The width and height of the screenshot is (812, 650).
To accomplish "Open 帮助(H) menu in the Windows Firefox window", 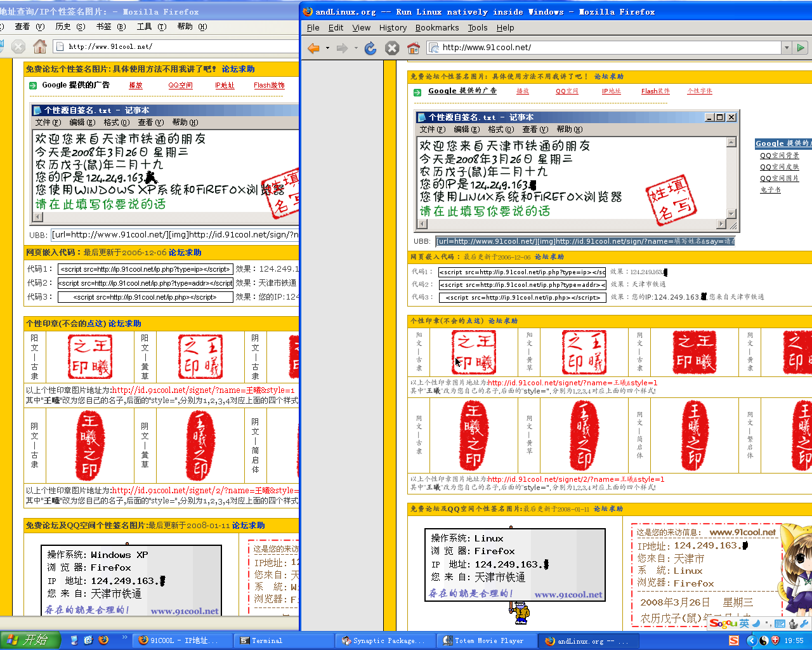I will [x=192, y=27].
